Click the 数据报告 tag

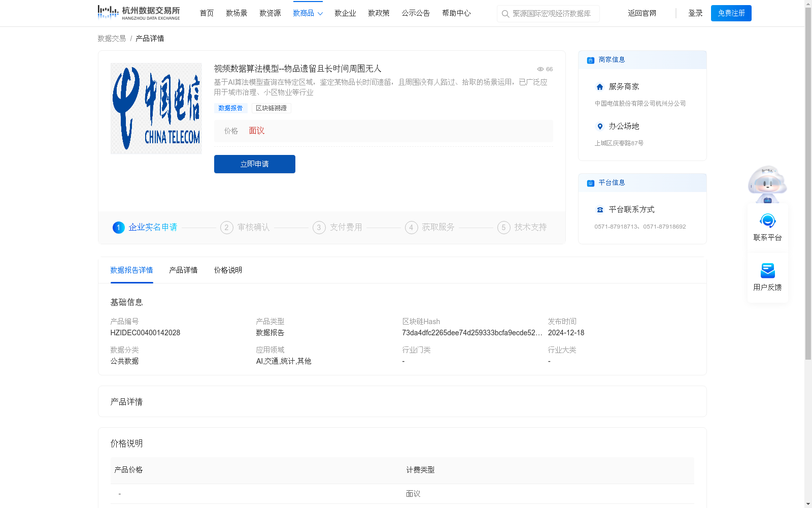[230, 108]
